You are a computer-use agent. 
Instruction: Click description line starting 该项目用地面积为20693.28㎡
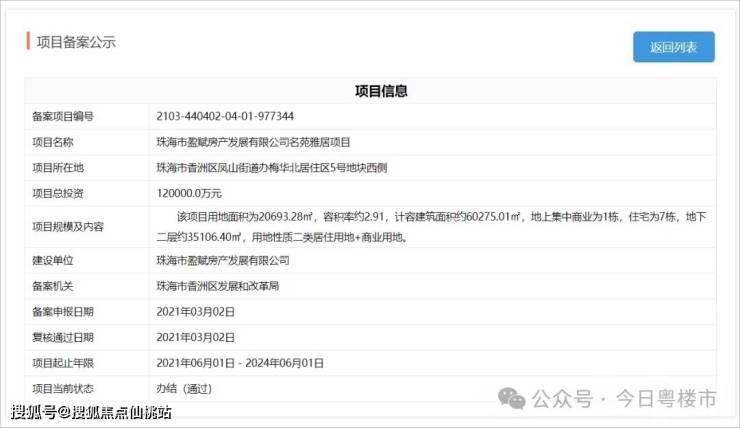441,217
